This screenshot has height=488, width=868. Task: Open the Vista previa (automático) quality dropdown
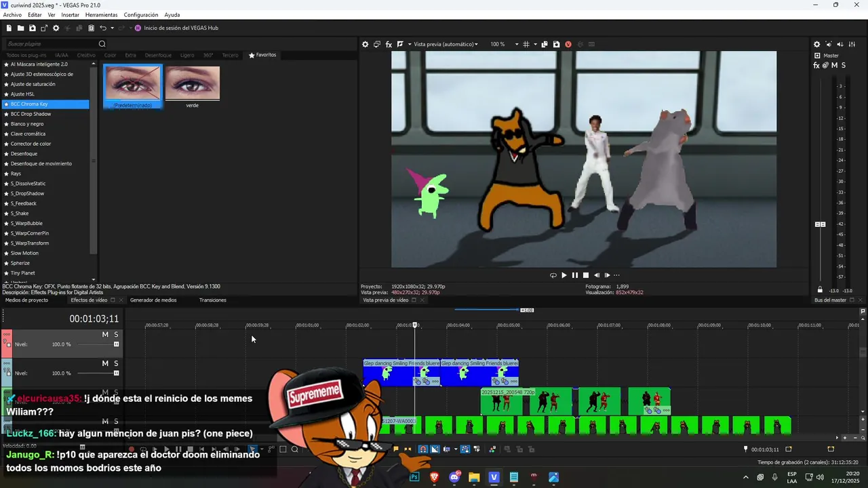coord(446,44)
